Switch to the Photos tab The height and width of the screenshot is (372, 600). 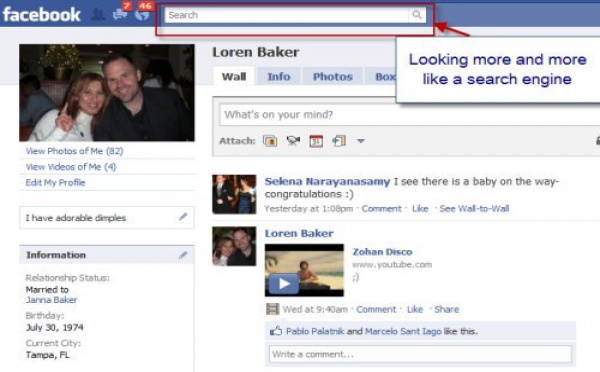(x=333, y=77)
